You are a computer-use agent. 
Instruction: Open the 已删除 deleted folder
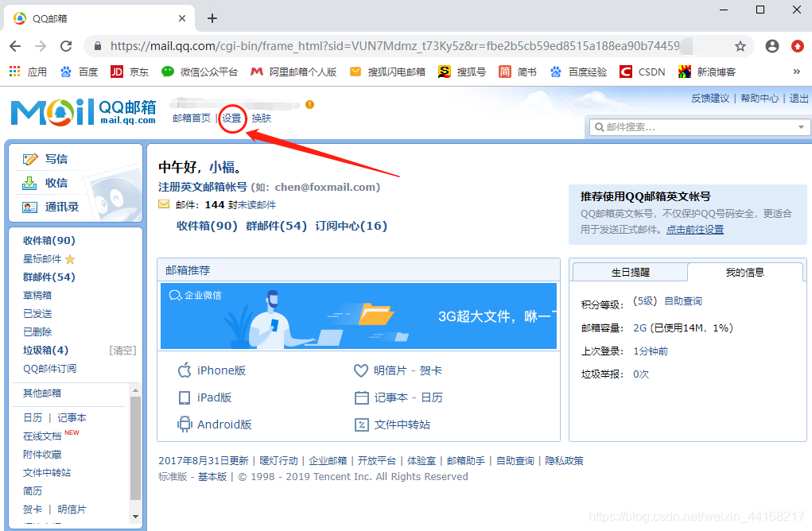click(37, 331)
